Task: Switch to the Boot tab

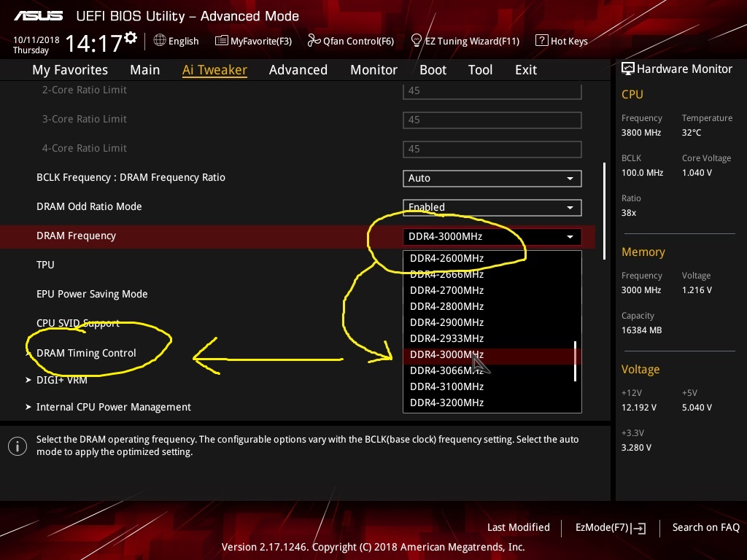Action: (433, 70)
